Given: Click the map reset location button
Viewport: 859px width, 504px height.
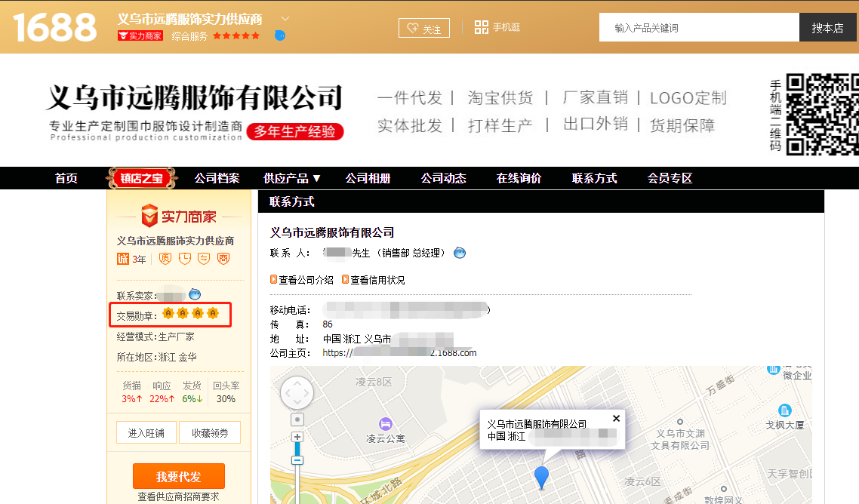Looking at the screenshot, I should pyautogui.click(x=297, y=419).
